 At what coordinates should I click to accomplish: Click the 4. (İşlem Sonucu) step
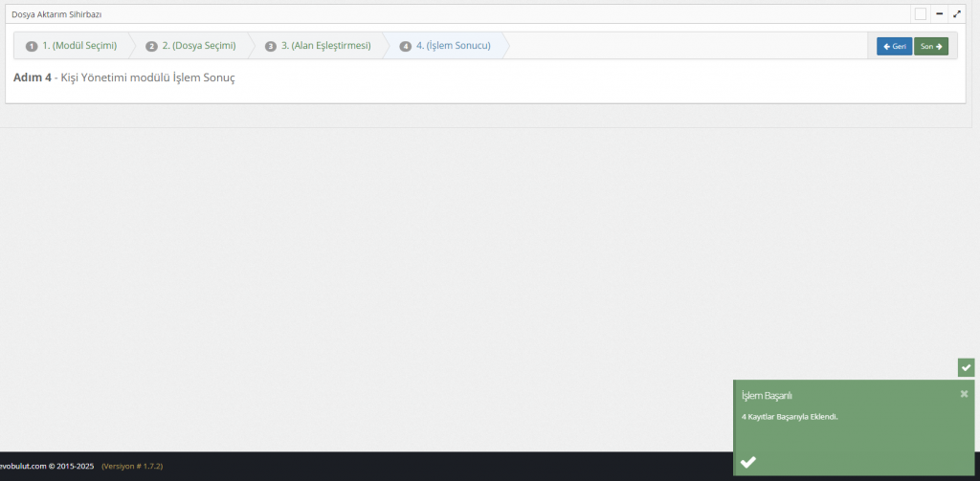453,46
